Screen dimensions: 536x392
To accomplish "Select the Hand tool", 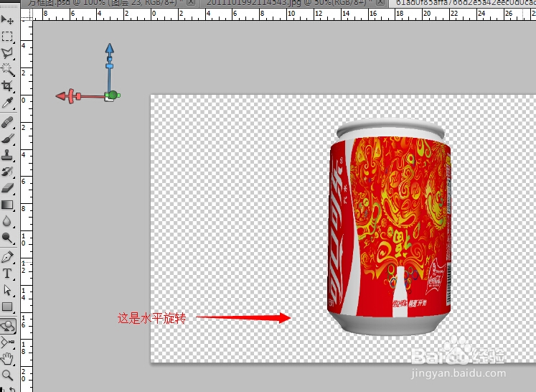I will [x=7, y=358].
